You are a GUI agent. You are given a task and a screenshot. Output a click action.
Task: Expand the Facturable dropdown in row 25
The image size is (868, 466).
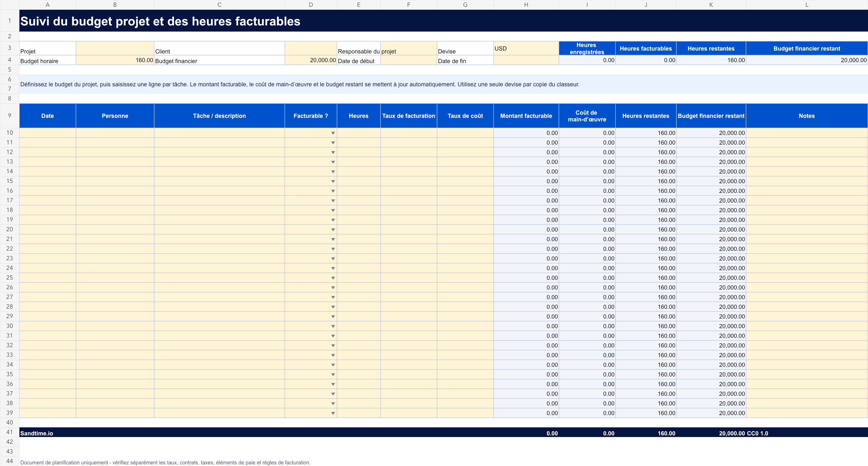[x=333, y=278]
